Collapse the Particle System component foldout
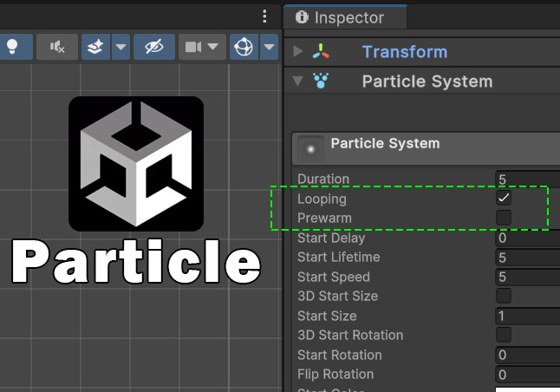This screenshot has height=392, width=560. [299, 82]
